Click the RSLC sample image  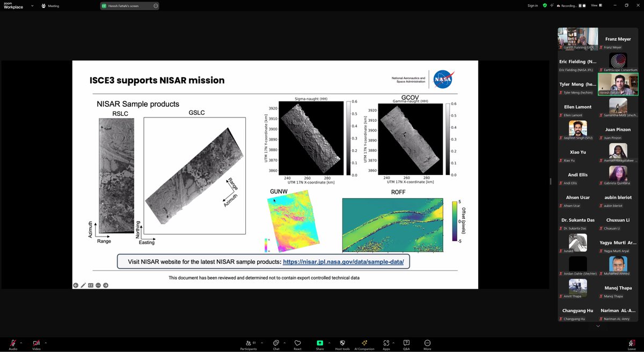coord(116,175)
